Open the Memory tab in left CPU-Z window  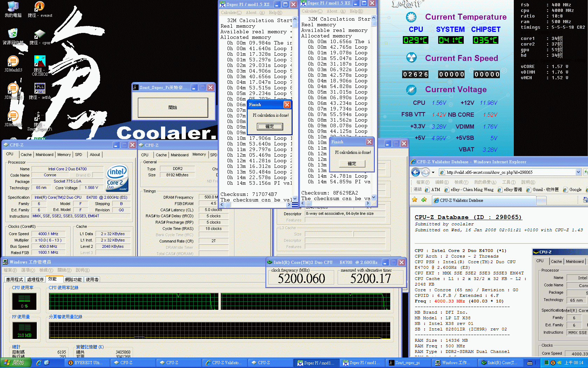point(64,155)
